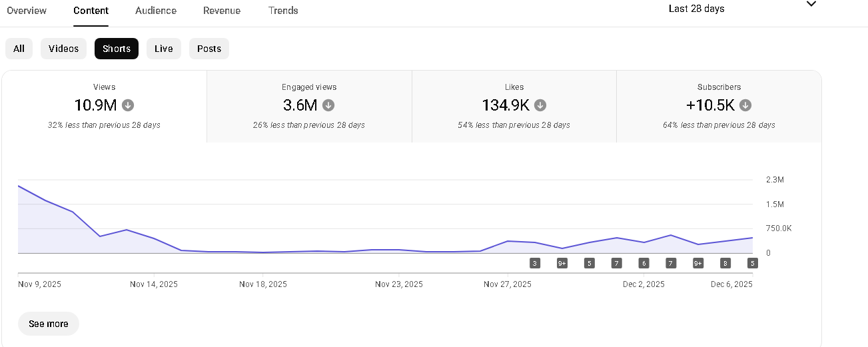Go to the Overview tab
The image size is (868, 347).
tap(27, 11)
